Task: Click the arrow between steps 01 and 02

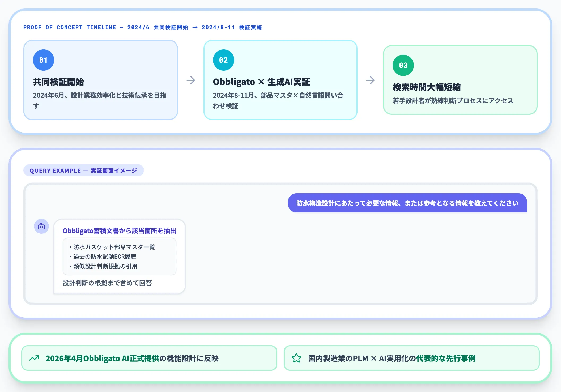Action: click(x=191, y=80)
